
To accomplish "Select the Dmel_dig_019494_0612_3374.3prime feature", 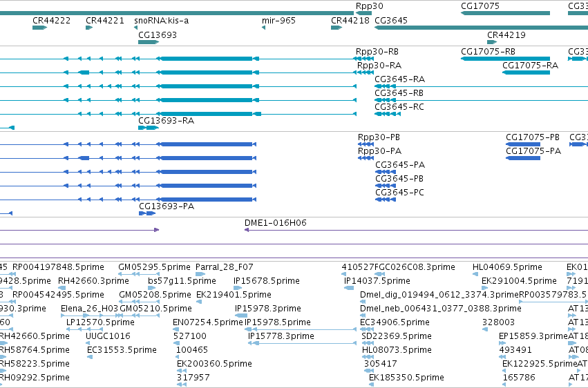I will (x=363, y=302).
